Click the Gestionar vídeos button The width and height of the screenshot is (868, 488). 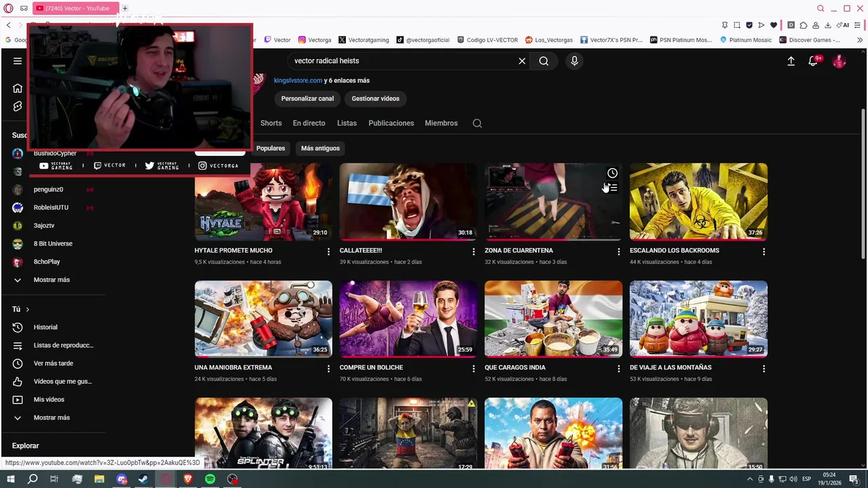pyautogui.click(x=375, y=99)
